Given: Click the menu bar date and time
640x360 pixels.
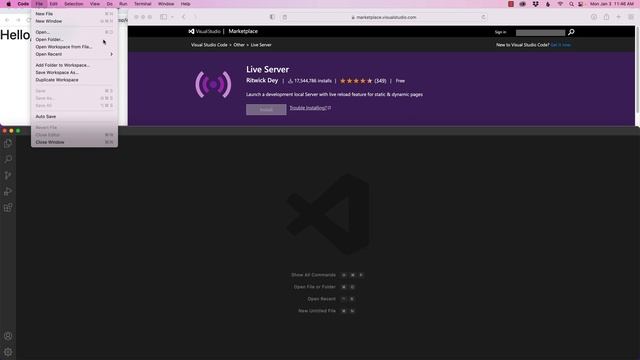Looking at the screenshot, I should tap(611, 4).
